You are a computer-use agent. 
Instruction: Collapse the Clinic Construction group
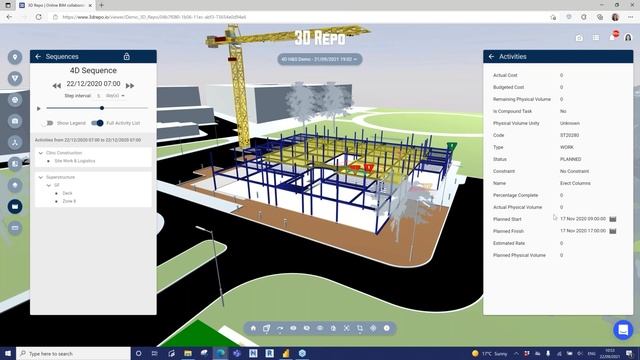pyautogui.click(x=41, y=153)
